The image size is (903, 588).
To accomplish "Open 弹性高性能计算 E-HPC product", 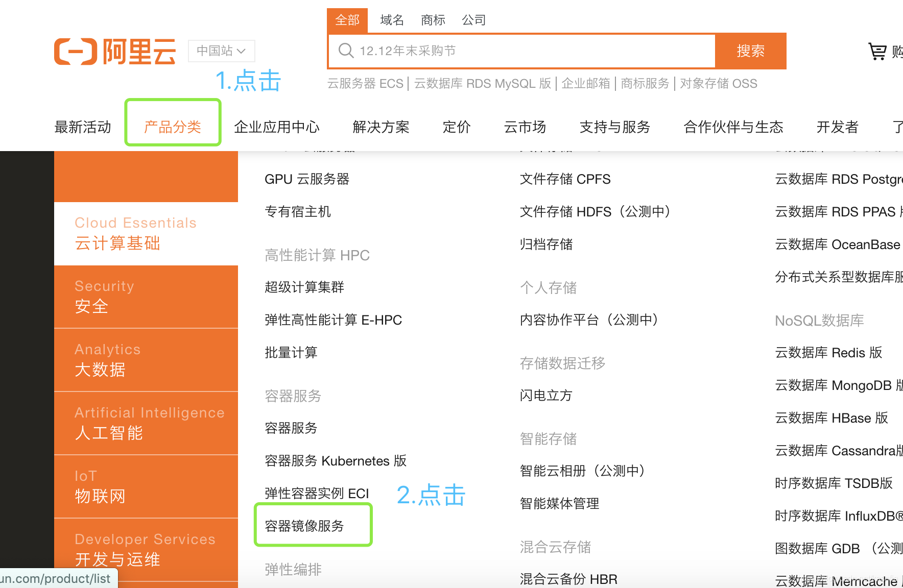I will coord(333,320).
